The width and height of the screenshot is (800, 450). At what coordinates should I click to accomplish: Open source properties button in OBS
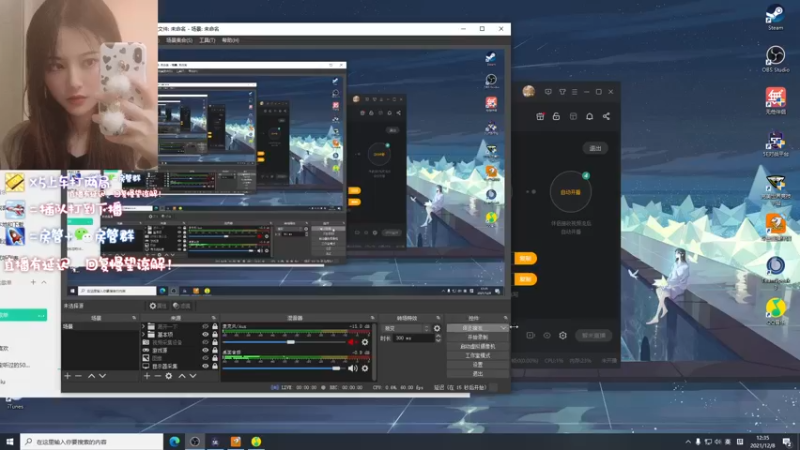coord(158,306)
